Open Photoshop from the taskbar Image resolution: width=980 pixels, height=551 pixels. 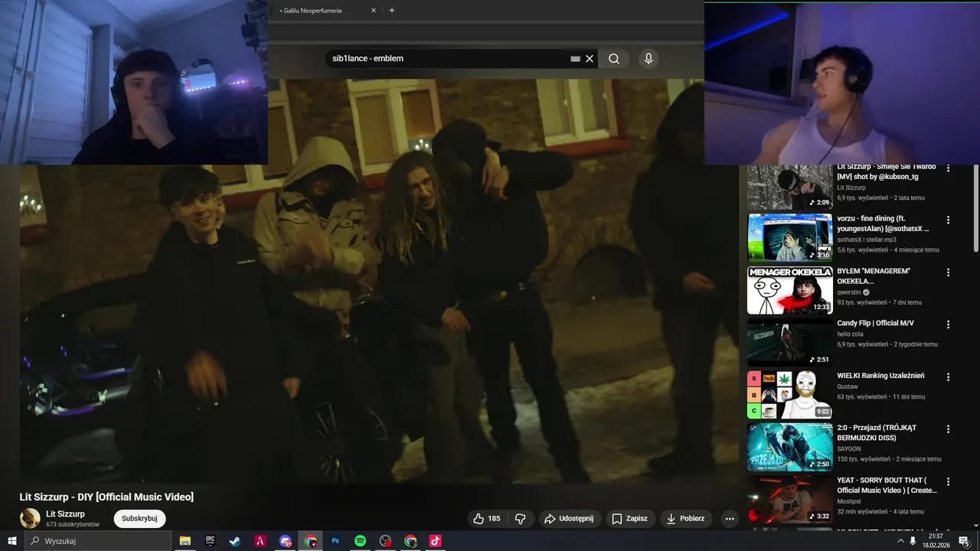point(335,541)
